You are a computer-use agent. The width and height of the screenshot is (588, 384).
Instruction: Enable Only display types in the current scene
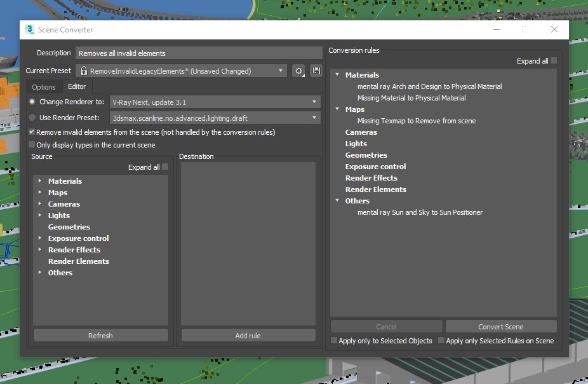pyautogui.click(x=32, y=144)
